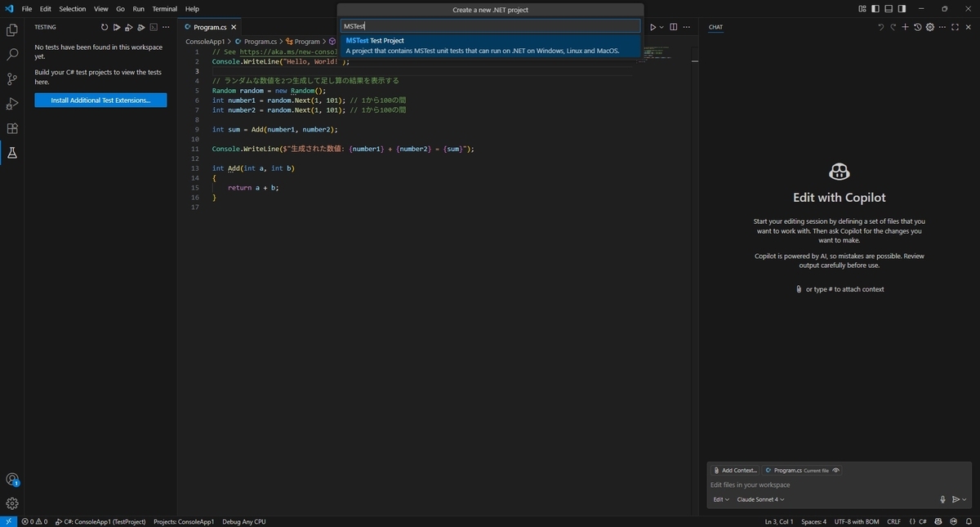Viewport: 980px width, 527px height.
Task: Select the Program.cs editor tab
Action: pos(211,27)
